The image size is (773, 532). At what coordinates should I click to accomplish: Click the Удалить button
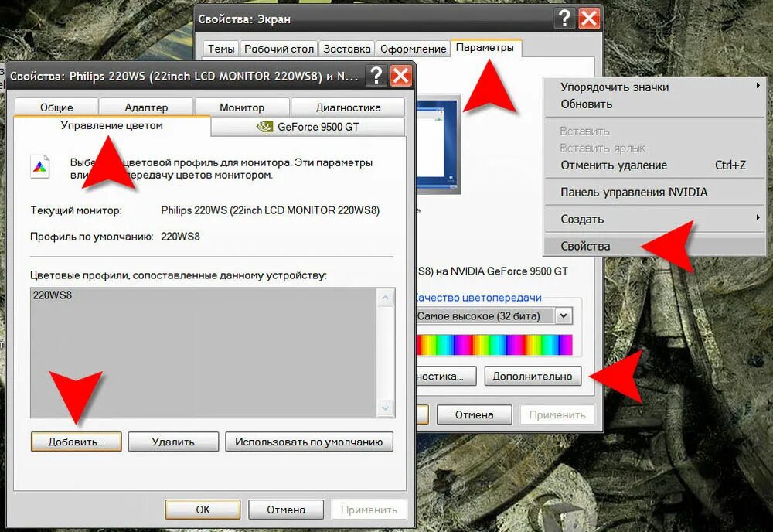173,442
